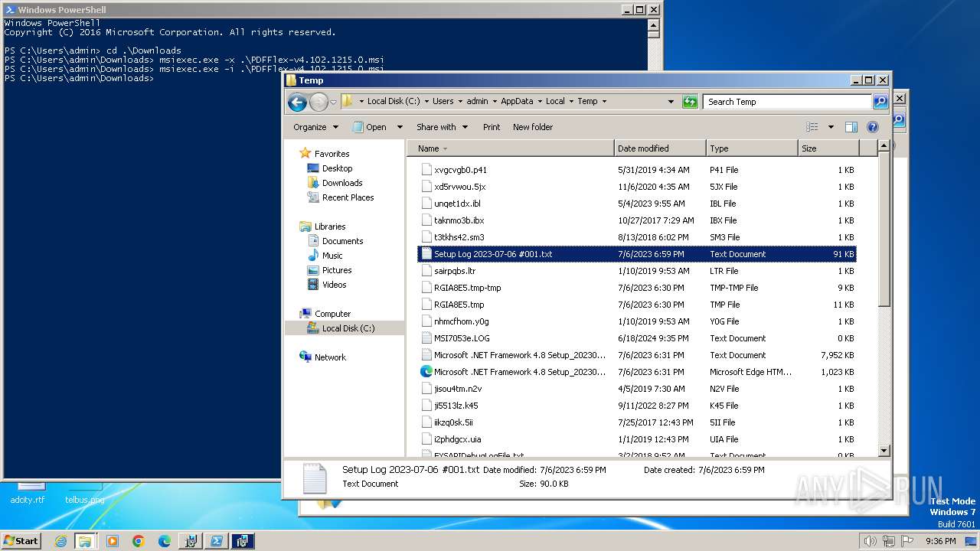The width and height of the screenshot is (980, 551).
Task: Expand breadcrumb arrow after Local Disk (C:)
Action: (x=426, y=101)
